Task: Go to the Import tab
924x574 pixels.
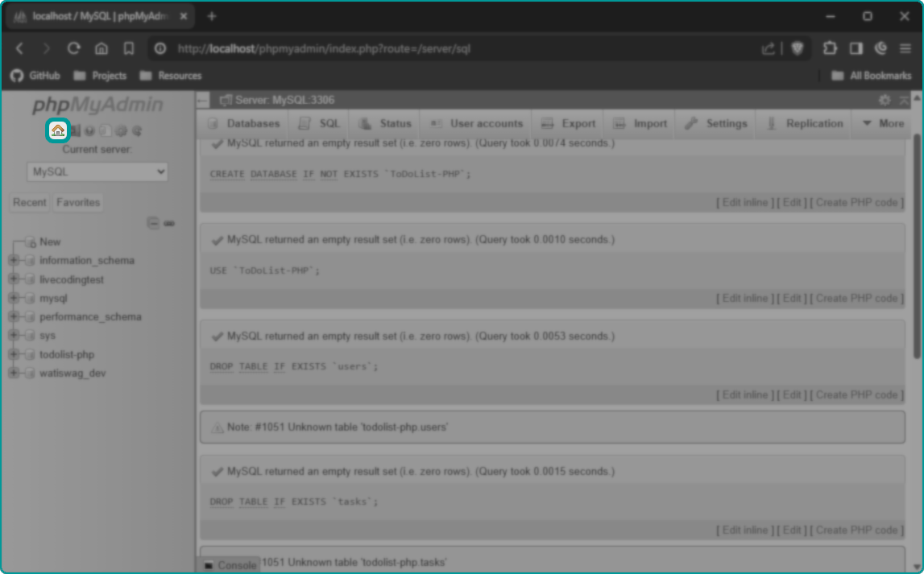Action: tap(640, 124)
